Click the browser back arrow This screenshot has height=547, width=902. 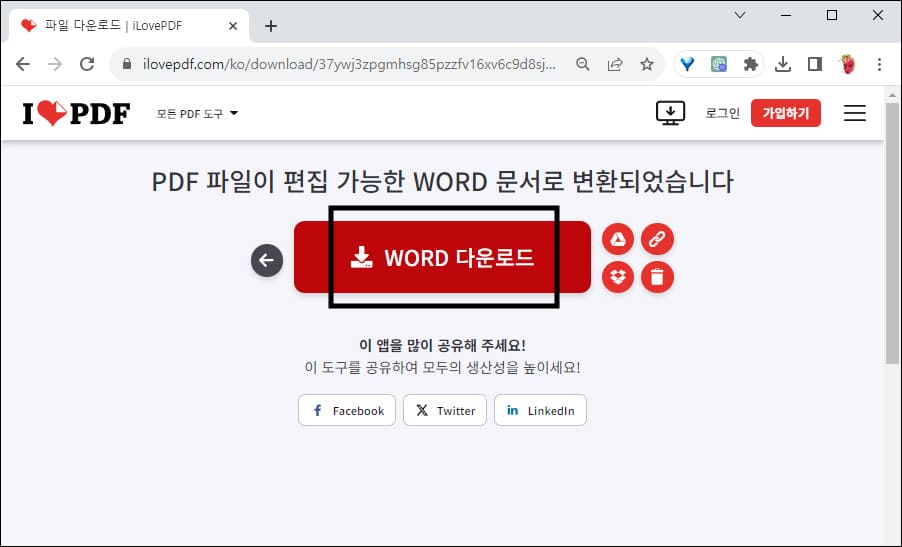pos(23,64)
